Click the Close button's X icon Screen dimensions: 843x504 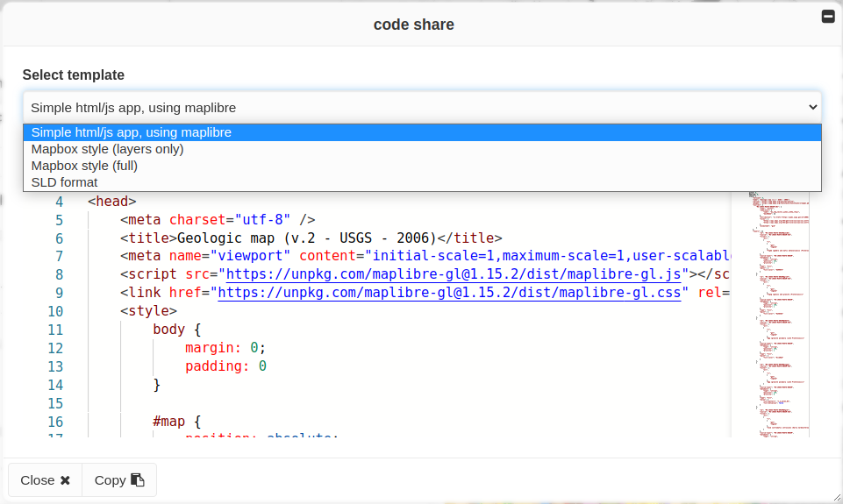[x=65, y=480]
